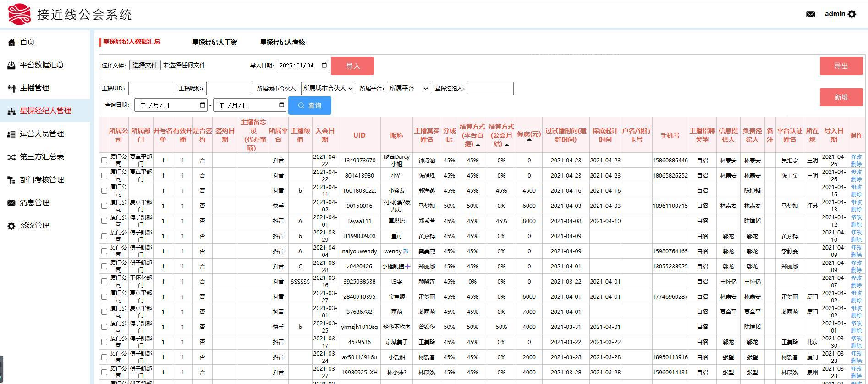Viewport: 868px width, 384px height.
Task: Switch to the 星探经纪人工资 tab
Action: pyautogui.click(x=214, y=42)
